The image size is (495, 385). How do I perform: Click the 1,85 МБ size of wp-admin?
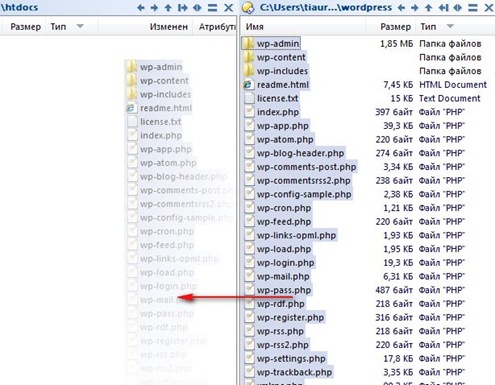click(x=396, y=44)
